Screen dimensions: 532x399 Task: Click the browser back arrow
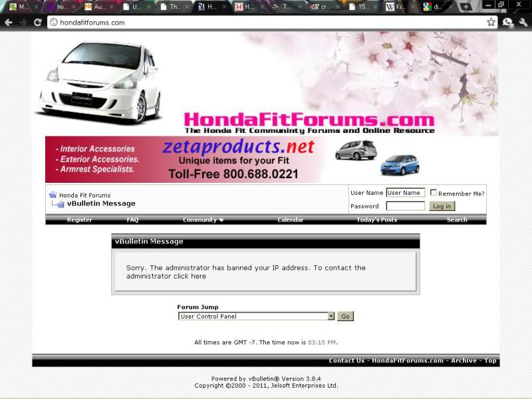coord(9,23)
